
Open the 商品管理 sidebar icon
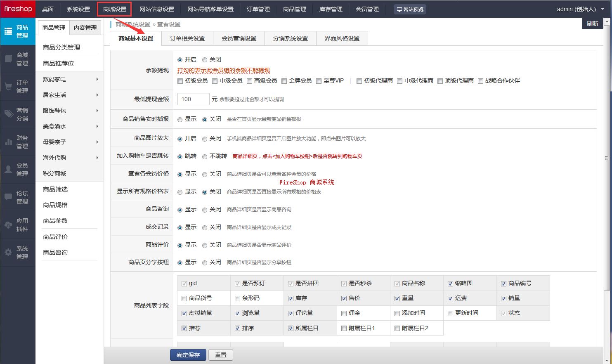tap(8, 31)
